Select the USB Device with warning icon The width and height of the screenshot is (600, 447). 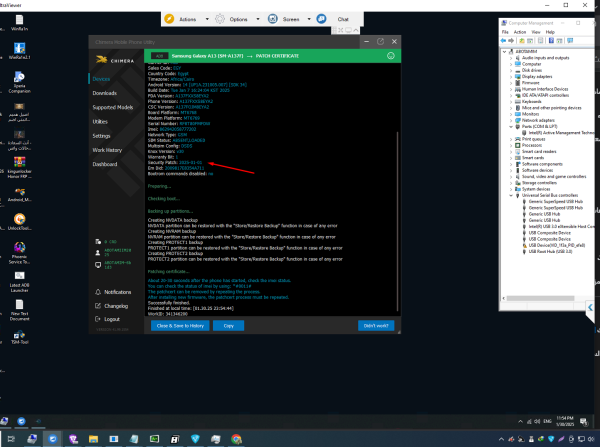pyautogui.click(x=556, y=245)
